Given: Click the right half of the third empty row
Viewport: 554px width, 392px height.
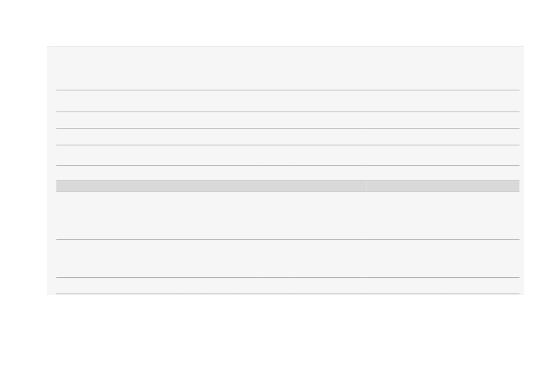Looking at the screenshot, I should click(x=443, y=137).
